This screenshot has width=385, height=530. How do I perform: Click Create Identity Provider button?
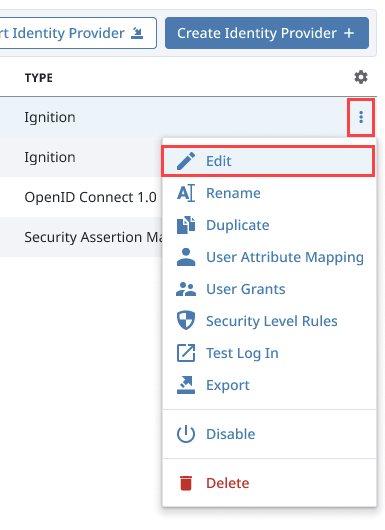tap(267, 33)
